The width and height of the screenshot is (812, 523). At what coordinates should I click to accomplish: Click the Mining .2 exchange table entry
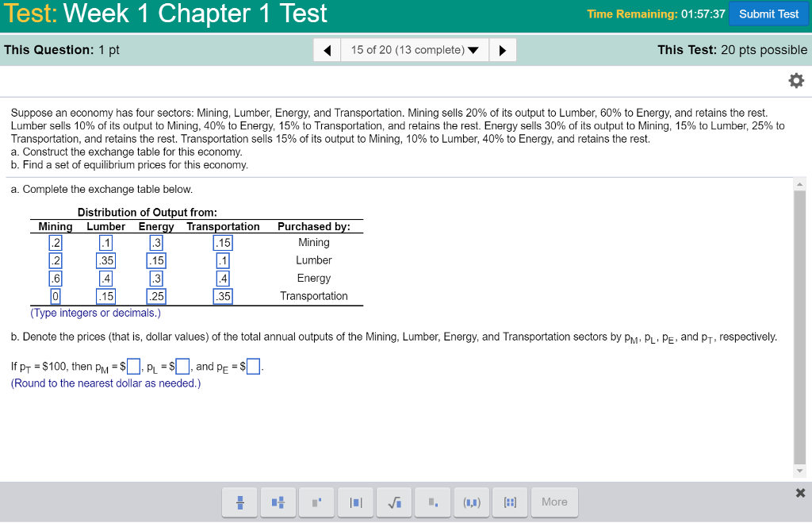[x=55, y=242]
